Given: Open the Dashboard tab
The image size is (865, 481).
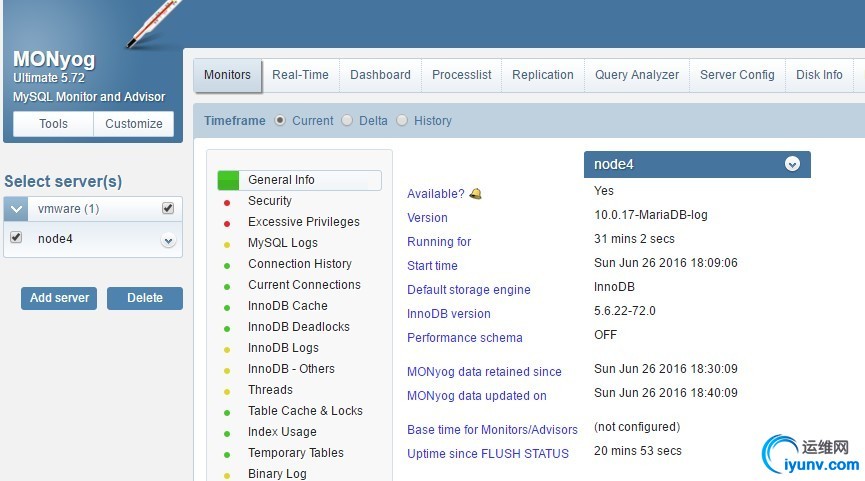Looking at the screenshot, I should coord(380,75).
